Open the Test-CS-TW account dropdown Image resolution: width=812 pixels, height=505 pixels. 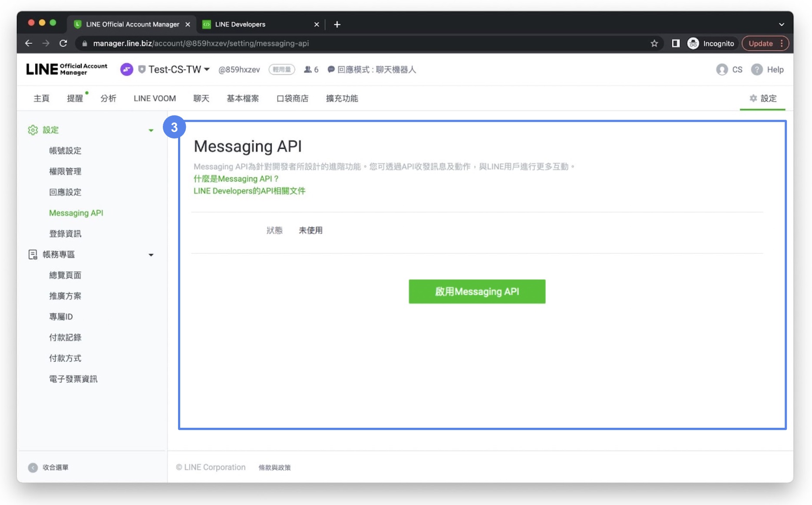(x=207, y=69)
